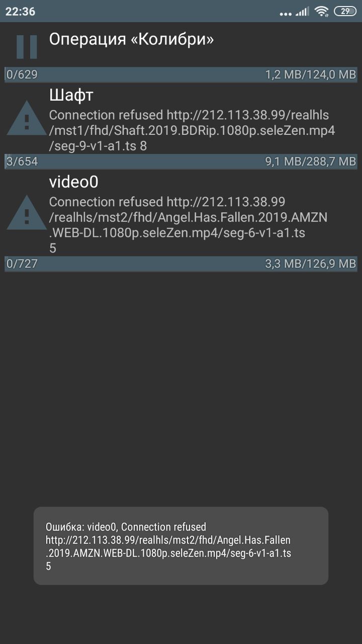Tap the battery indicator showing 29
The width and height of the screenshot is (362, 644).
pyautogui.click(x=345, y=11)
